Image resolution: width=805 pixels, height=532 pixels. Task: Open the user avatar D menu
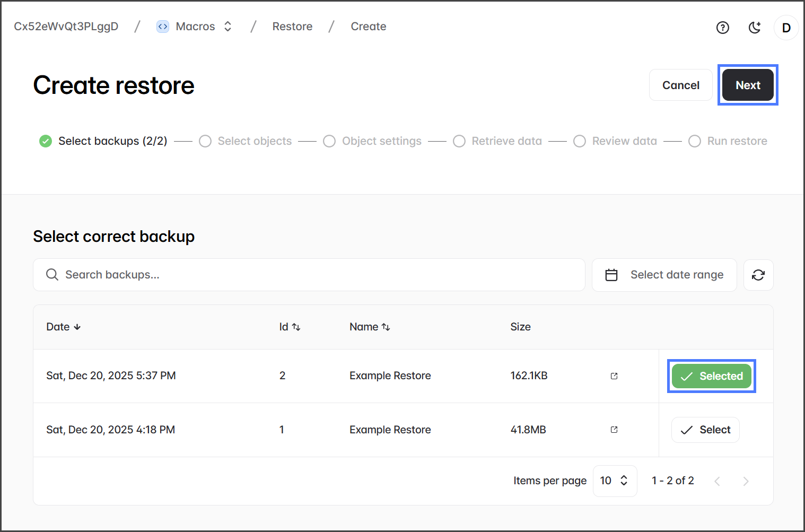[786, 28]
